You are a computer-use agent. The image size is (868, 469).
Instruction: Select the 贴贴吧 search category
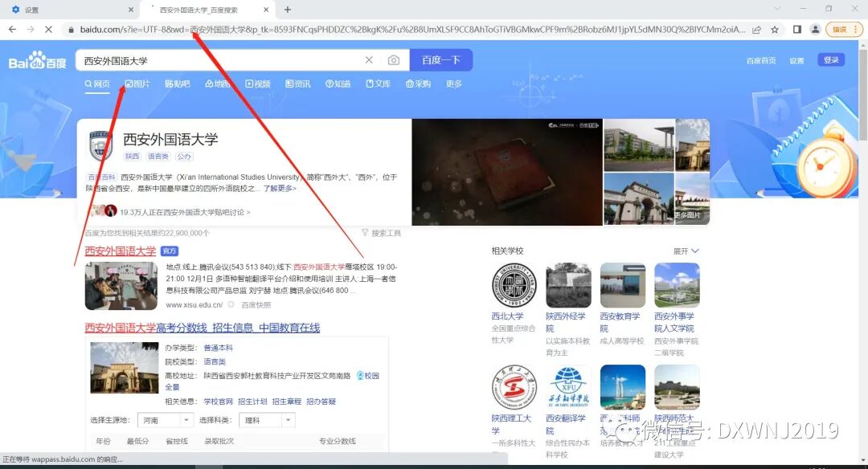[177, 84]
